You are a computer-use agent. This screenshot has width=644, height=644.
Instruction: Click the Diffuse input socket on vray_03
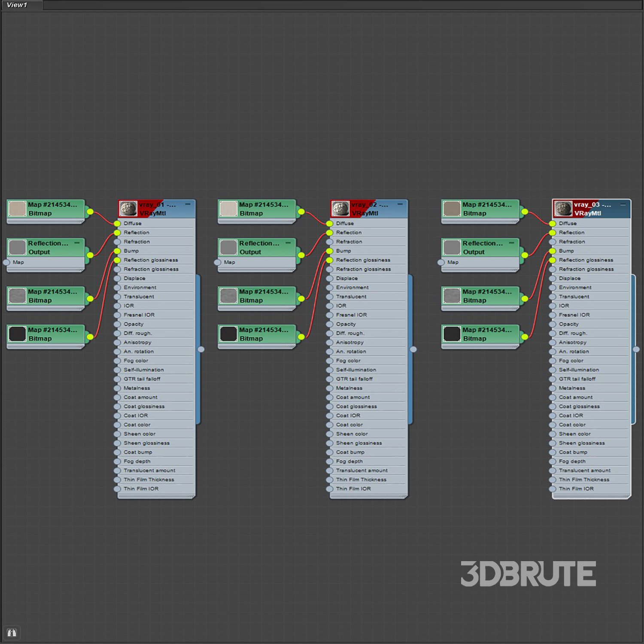[x=553, y=224]
